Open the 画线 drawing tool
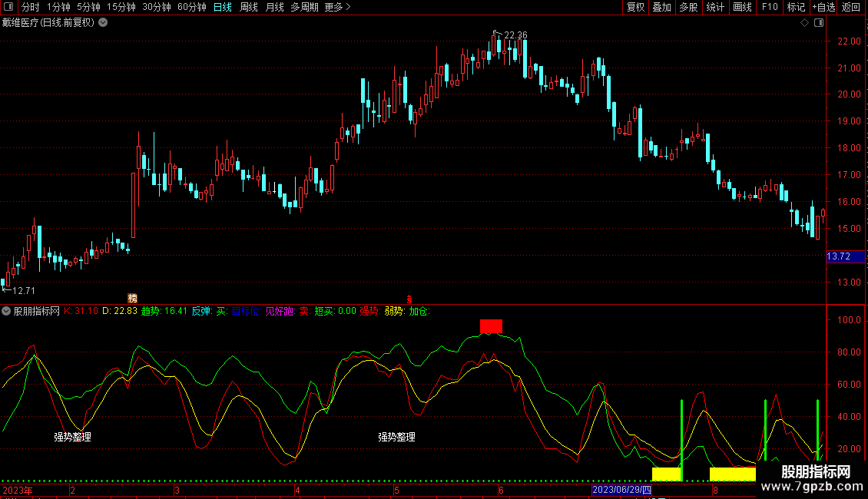Screen dimensions: 868x499 coord(742,8)
